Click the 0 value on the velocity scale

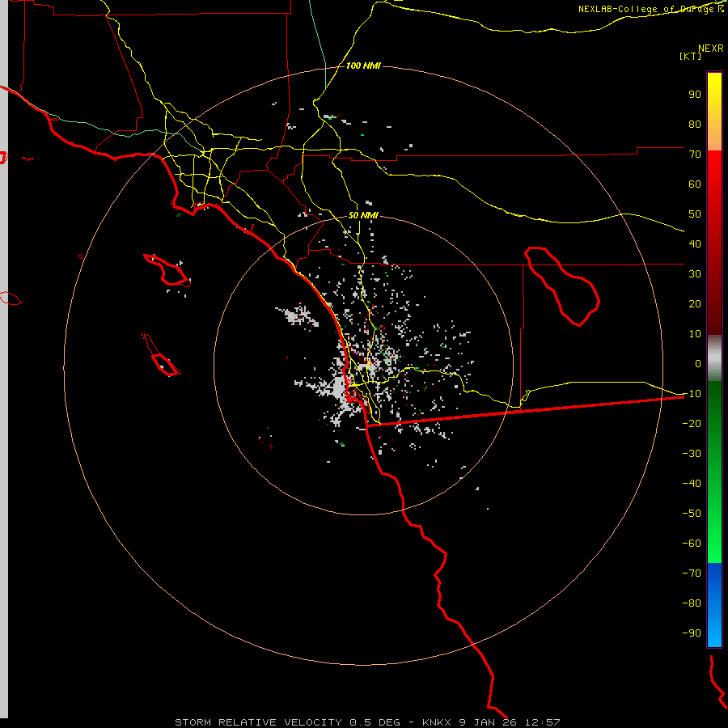coord(698,364)
